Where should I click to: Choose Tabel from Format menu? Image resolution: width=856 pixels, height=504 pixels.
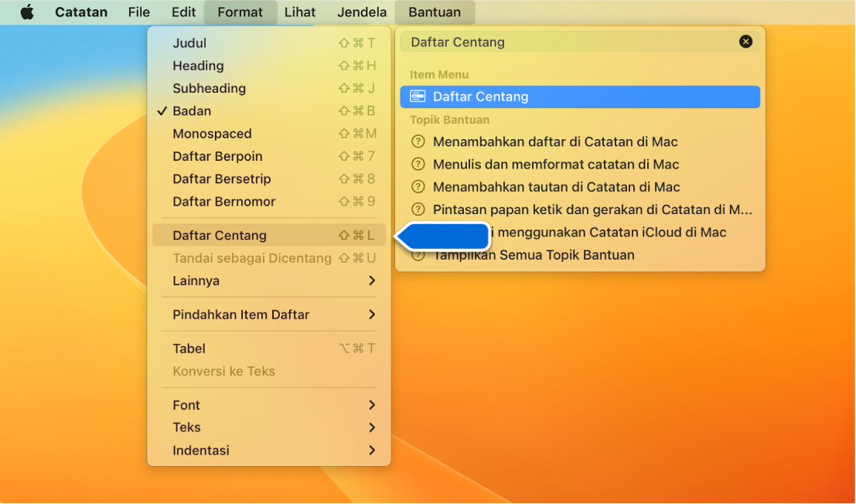pos(269,349)
